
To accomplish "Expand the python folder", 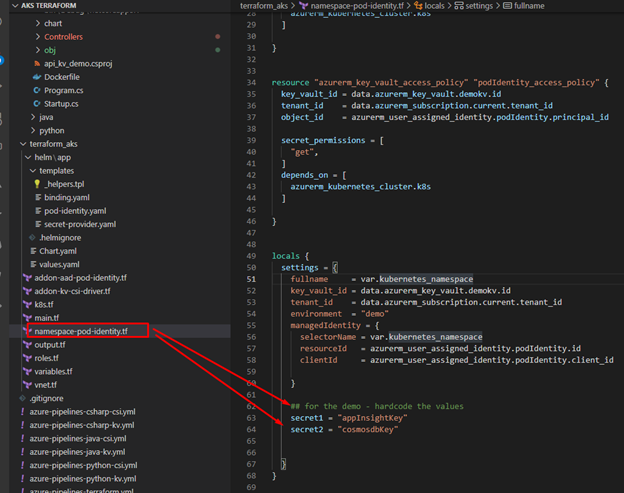I will point(33,131).
